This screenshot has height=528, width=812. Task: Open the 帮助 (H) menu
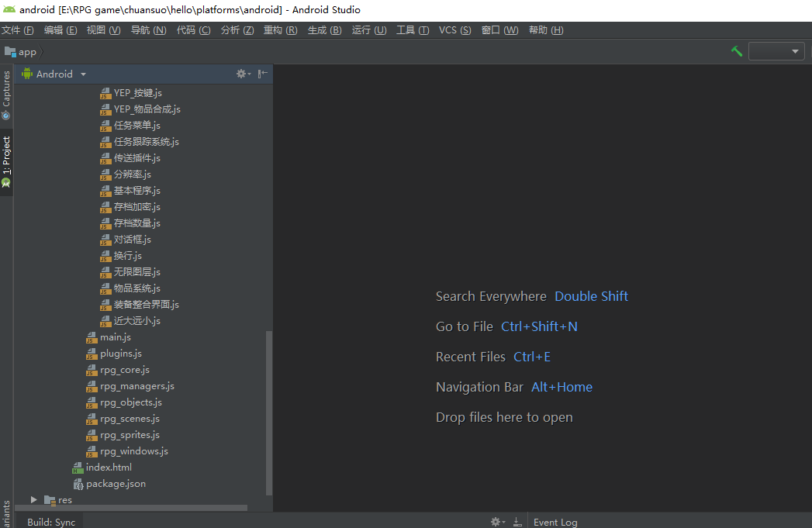pos(546,30)
